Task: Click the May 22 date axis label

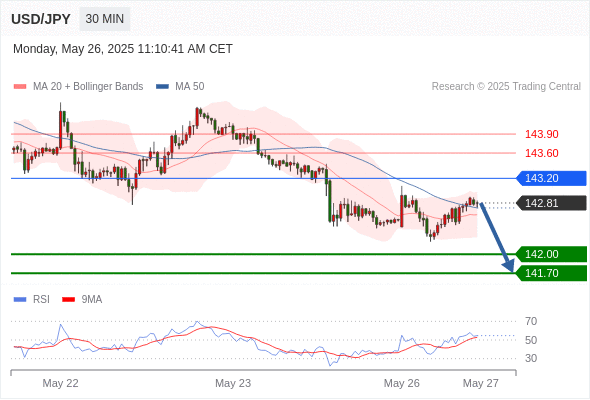Action: (61, 383)
